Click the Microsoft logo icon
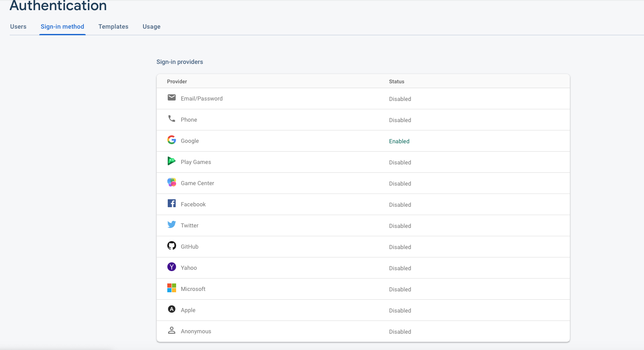 point(172,288)
